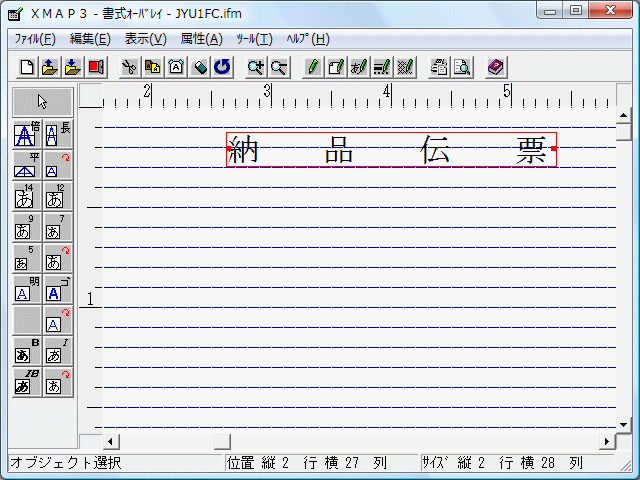Open the ファイル(F) menu
640x480 pixels.
pos(35,39)
